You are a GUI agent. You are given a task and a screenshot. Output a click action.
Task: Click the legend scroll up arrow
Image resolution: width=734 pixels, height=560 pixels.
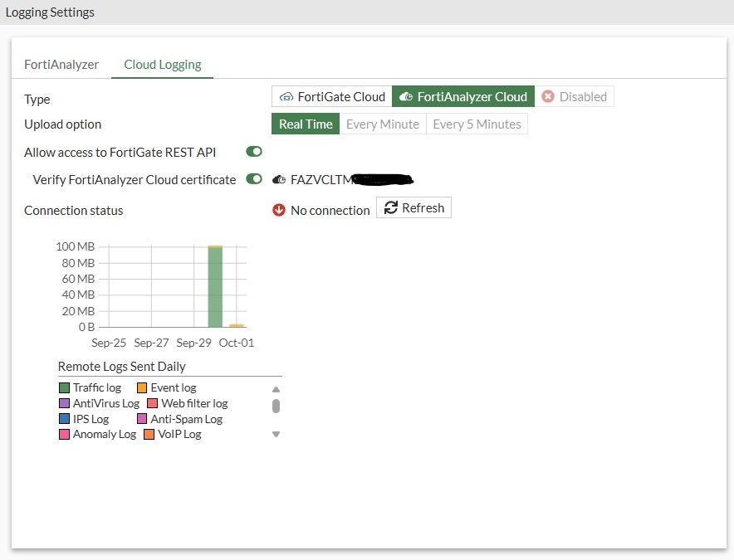(276, 389)
